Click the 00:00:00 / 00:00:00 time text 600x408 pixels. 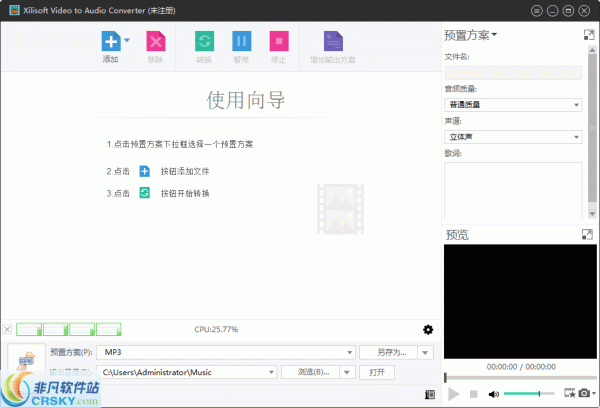pos(521,367)
